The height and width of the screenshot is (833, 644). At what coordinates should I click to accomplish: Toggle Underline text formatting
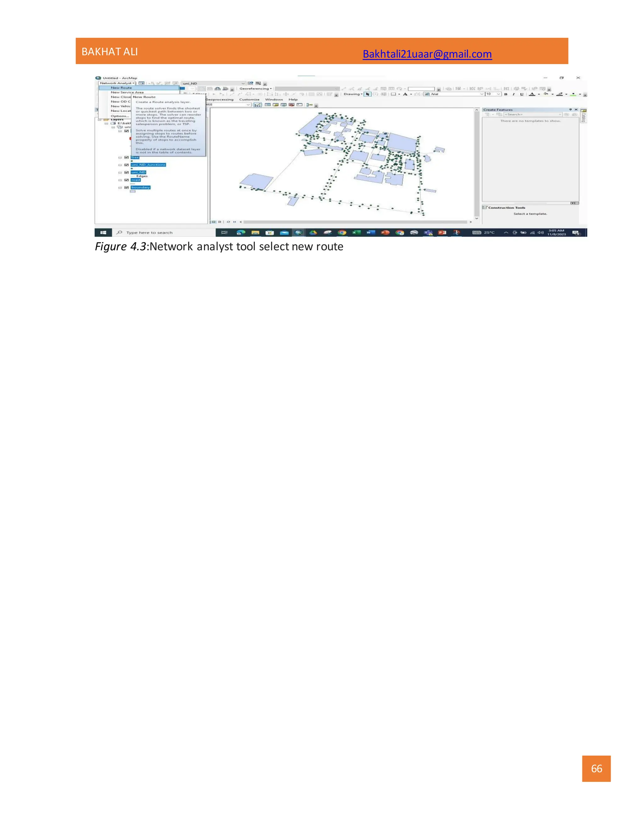(522, 94)
